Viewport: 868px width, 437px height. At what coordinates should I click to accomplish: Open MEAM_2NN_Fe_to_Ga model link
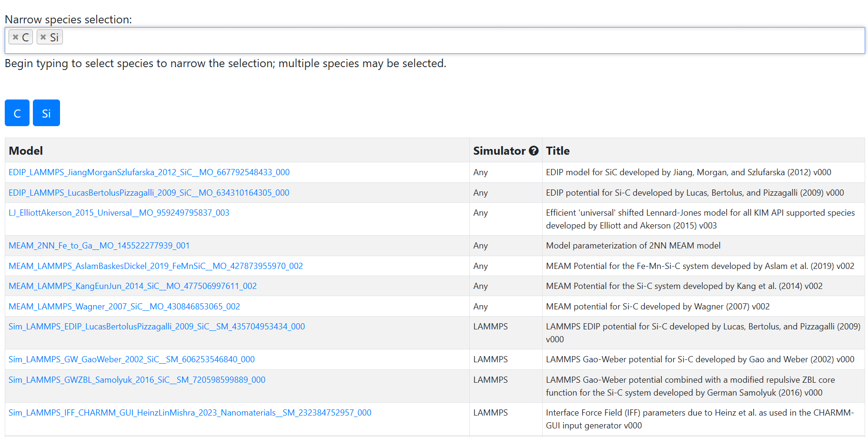99,246
